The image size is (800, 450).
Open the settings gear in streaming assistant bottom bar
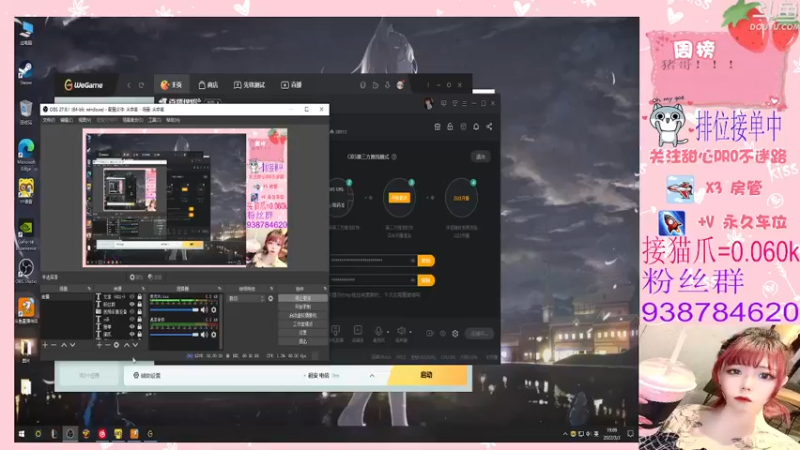pyautogui.click(x=455, y=334)
